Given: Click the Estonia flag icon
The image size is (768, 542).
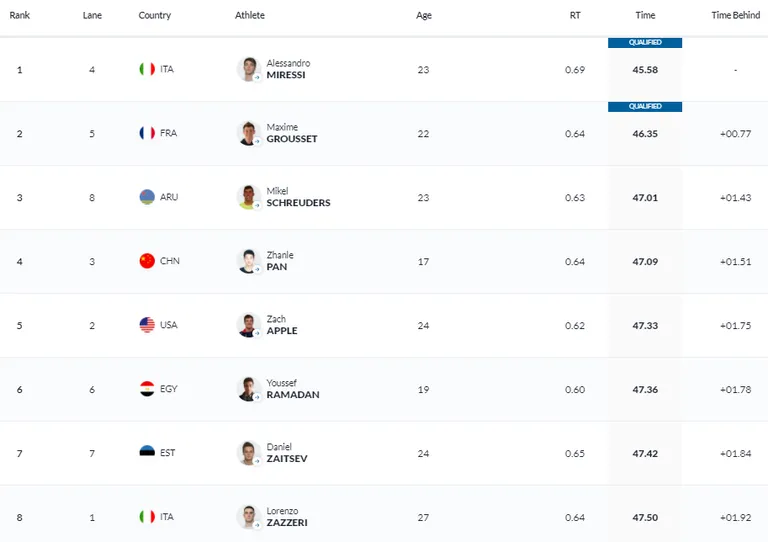Looking at the screenshot, I should click(147, 451).
